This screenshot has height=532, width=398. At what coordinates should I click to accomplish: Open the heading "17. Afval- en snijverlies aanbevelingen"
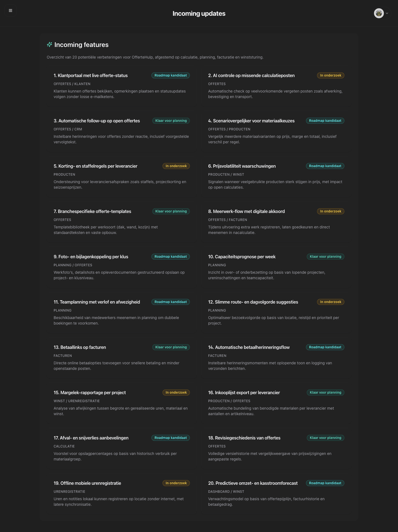tap(91, 438)
